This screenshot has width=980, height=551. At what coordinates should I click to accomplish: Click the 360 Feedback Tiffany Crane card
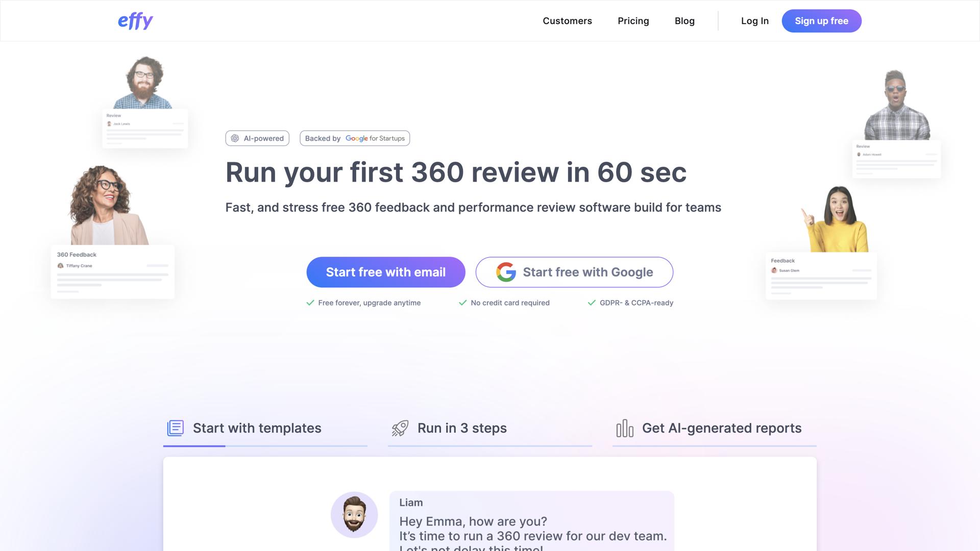[112, 272]
